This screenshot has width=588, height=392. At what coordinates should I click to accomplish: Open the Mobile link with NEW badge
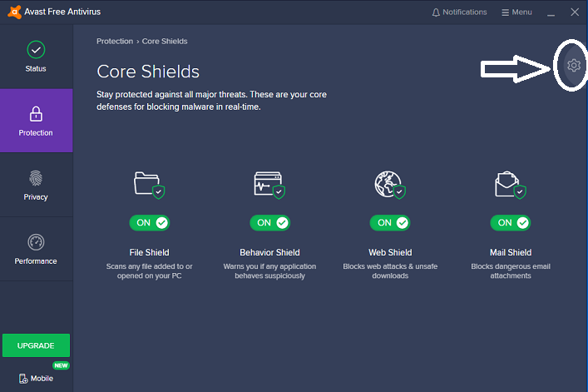click(37, 378)
